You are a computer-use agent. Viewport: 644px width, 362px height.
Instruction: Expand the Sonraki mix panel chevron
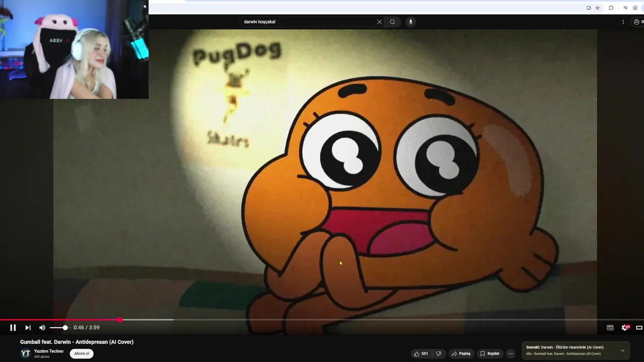[x=622, y=350]
